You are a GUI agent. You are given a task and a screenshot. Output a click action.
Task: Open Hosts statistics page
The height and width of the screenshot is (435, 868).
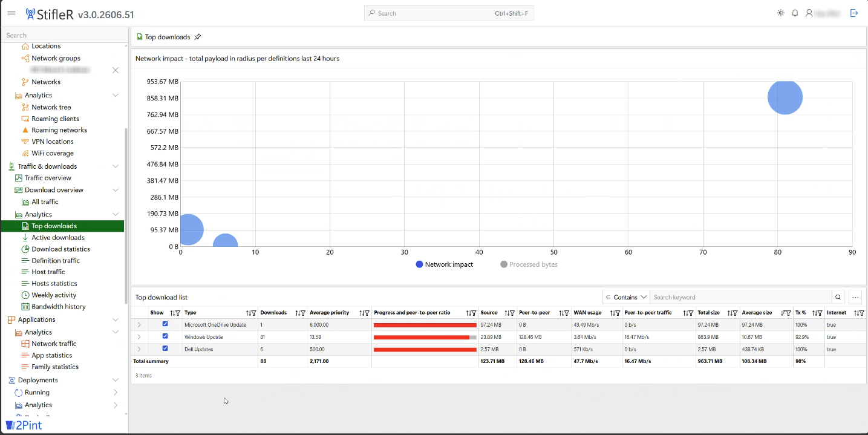coord(54,283)
